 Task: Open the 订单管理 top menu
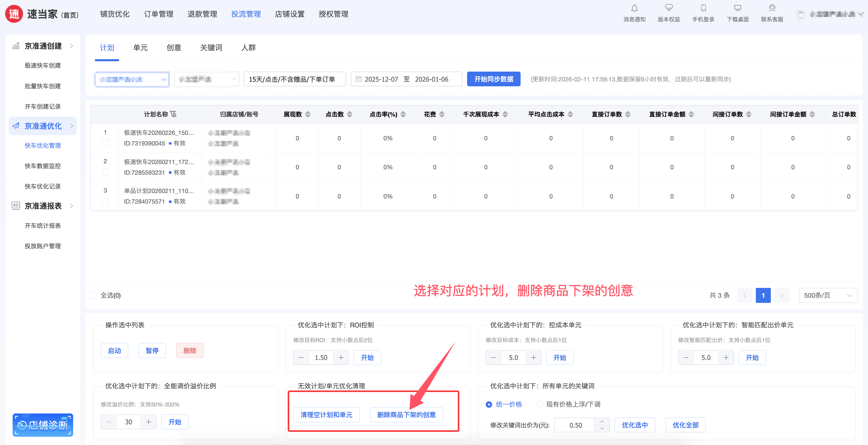(x=158, y=14)
